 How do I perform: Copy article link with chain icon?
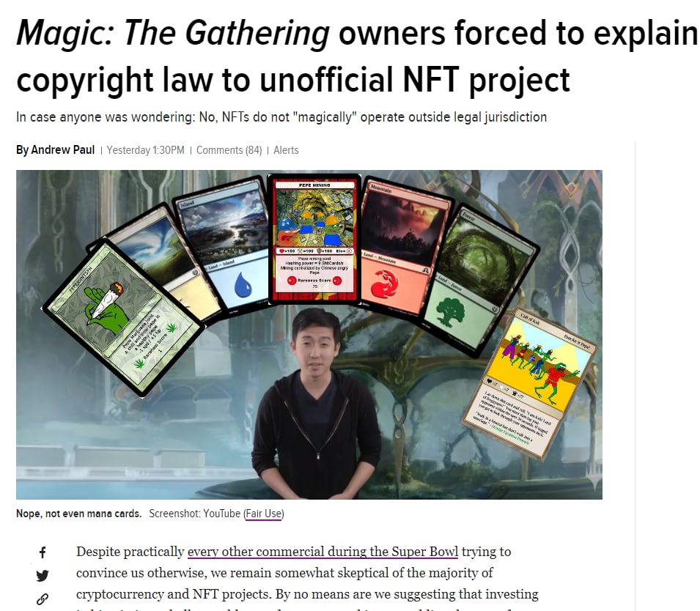(43, 599)
